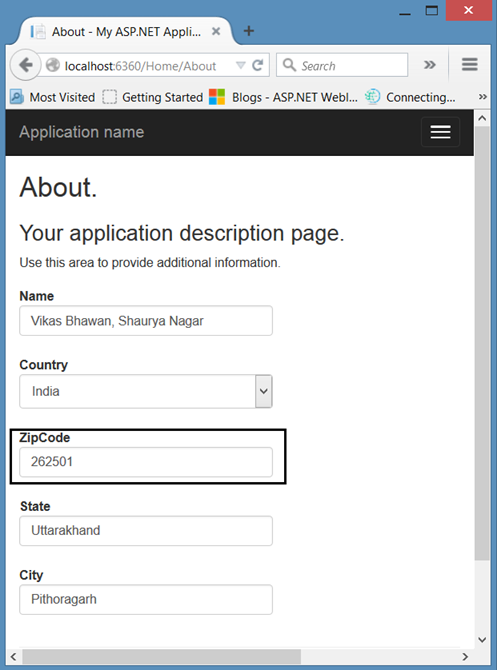The height and width of the screenshot is (670, 497).
Task: Expand the toolbar overflow chevron
Action: 429,65
